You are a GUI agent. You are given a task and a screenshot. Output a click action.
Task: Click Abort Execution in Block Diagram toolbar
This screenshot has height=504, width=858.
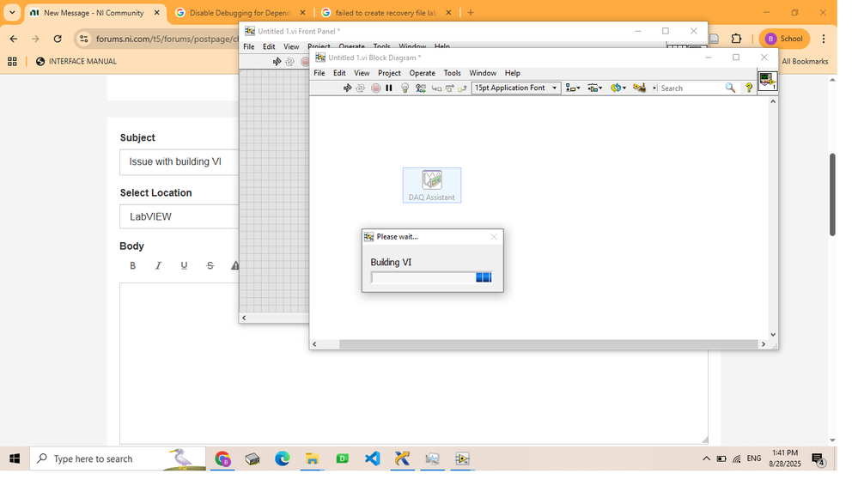point(375,88)
